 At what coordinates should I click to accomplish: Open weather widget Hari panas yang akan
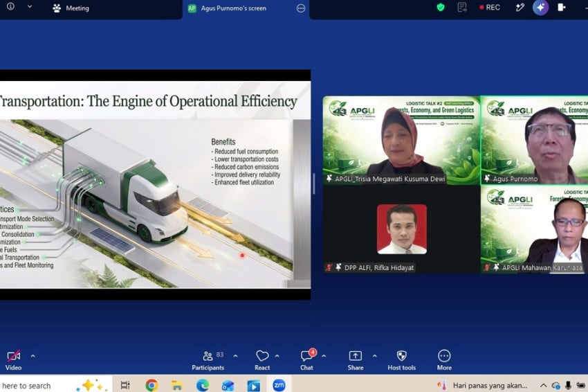click(483, 385)
